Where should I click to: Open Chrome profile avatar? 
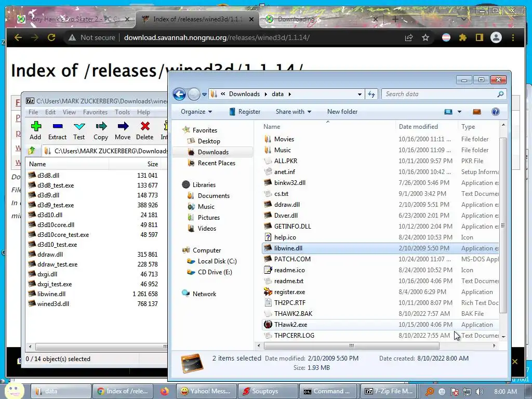[496, 37]
